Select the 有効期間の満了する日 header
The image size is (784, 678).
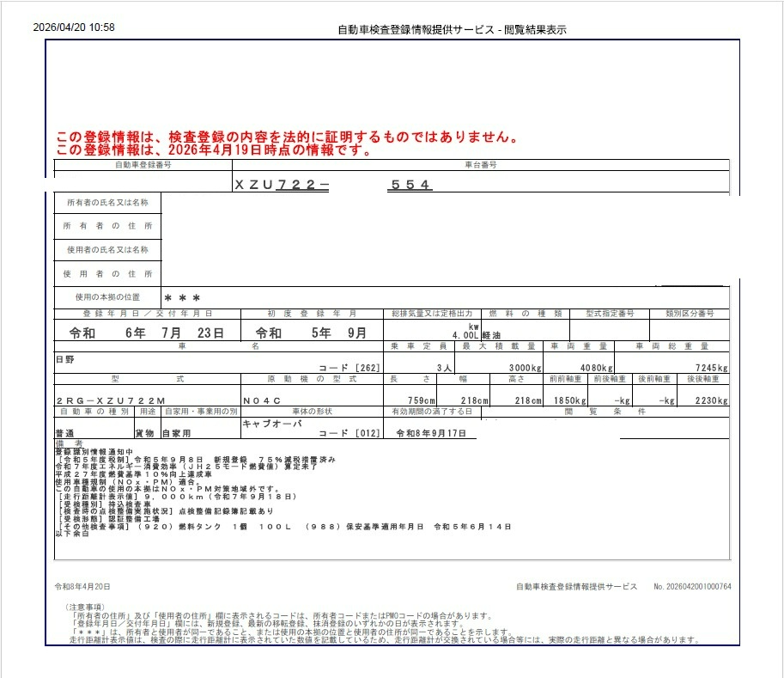point(432,412)
